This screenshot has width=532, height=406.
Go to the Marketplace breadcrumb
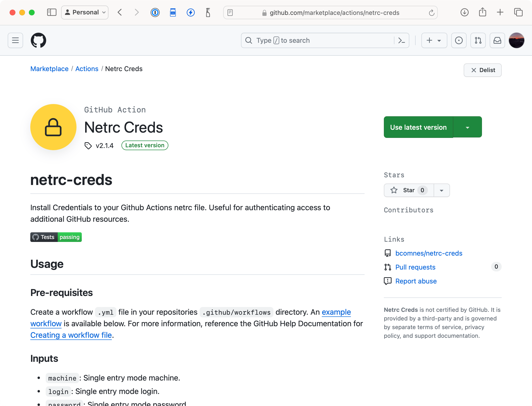tap(49, 69)
